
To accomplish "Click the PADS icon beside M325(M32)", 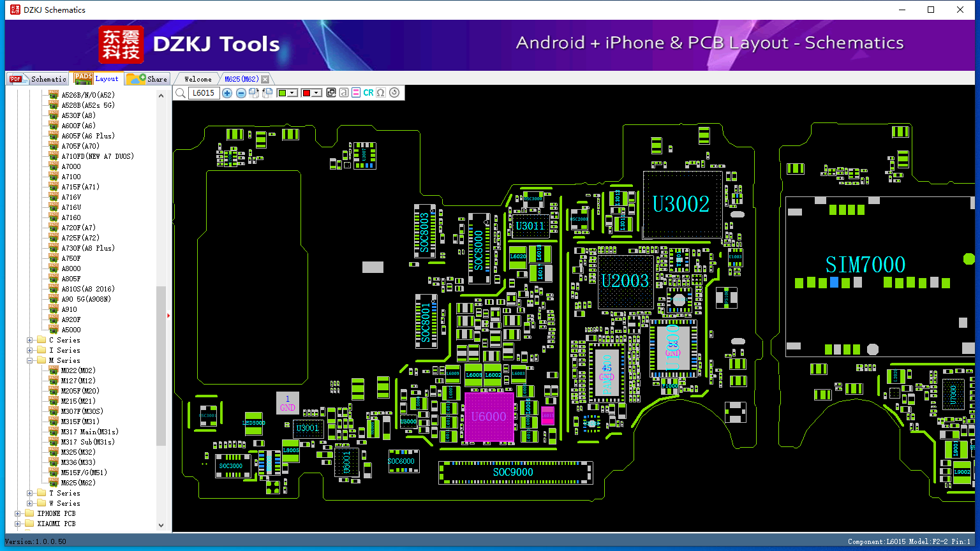I will tap(54, 452).
